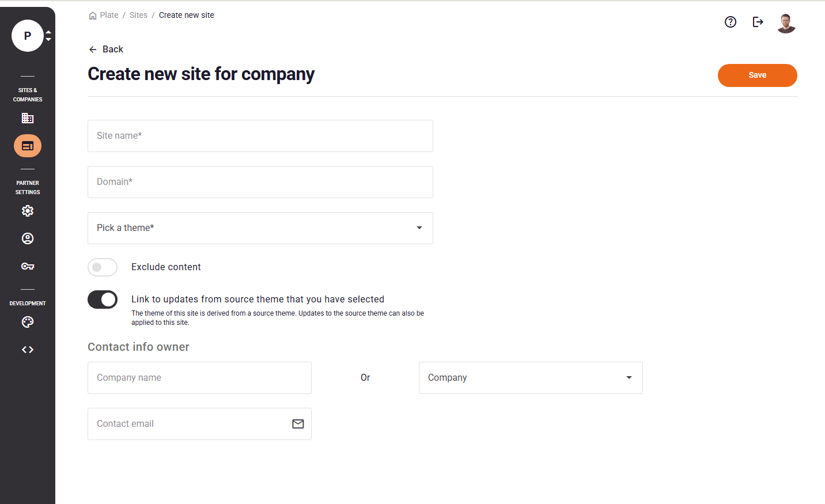Open the Company dropdown
Screen dimensions: 825x504
[x=530, y=378]
